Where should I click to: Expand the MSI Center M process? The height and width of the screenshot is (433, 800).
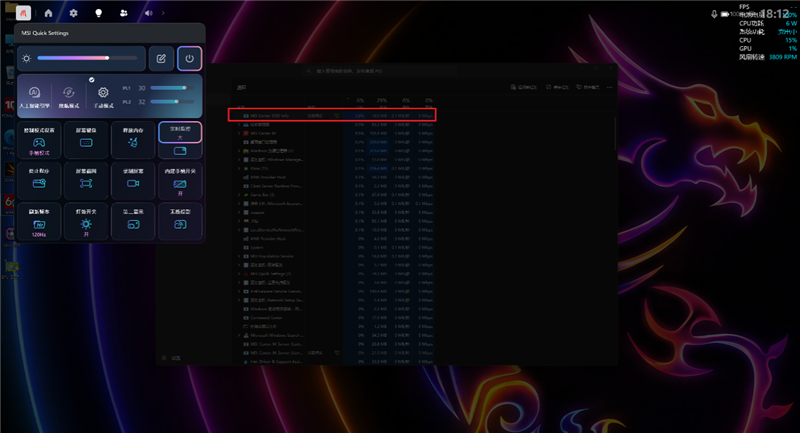tap(239, 134)
